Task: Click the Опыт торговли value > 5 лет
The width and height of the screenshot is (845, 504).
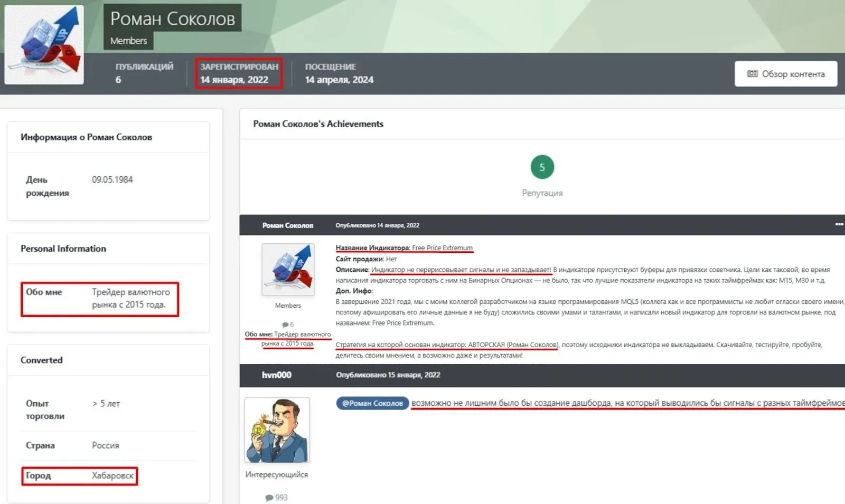Action: pyautogui.click(x=106, y=404)
